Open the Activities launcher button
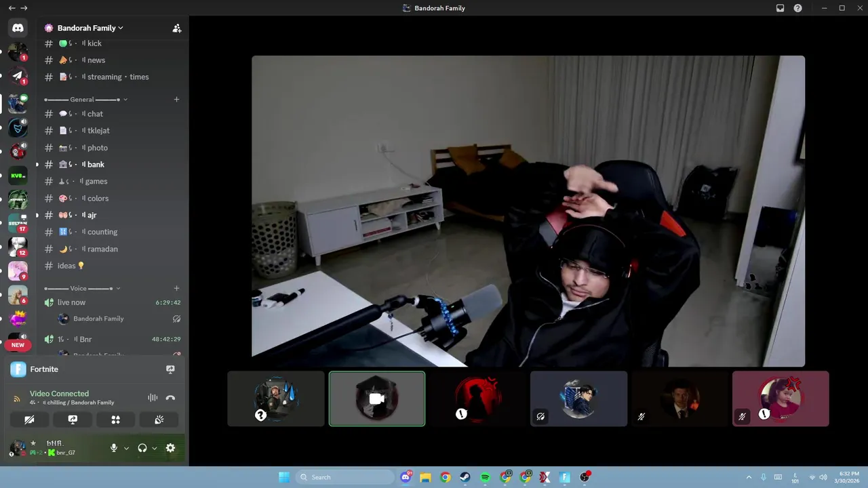Screen dimensions: 868x488 [115, 420]
